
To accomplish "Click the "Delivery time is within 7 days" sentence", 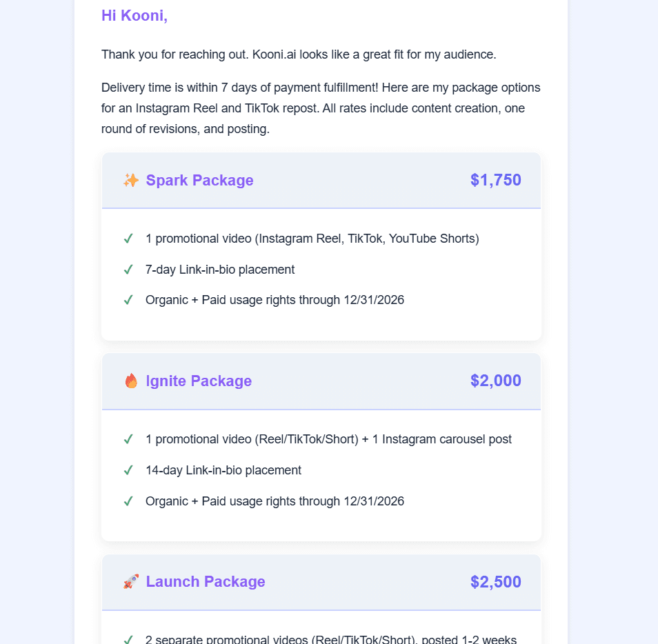I will coord(207,88).
